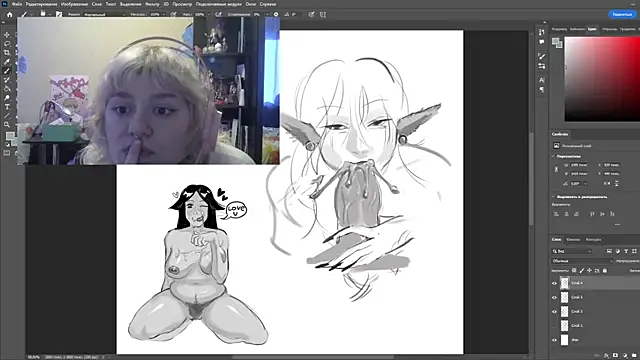Show the hidden Слой 1 layer
This screenshot has width=640, height=360.
point(554,325)
